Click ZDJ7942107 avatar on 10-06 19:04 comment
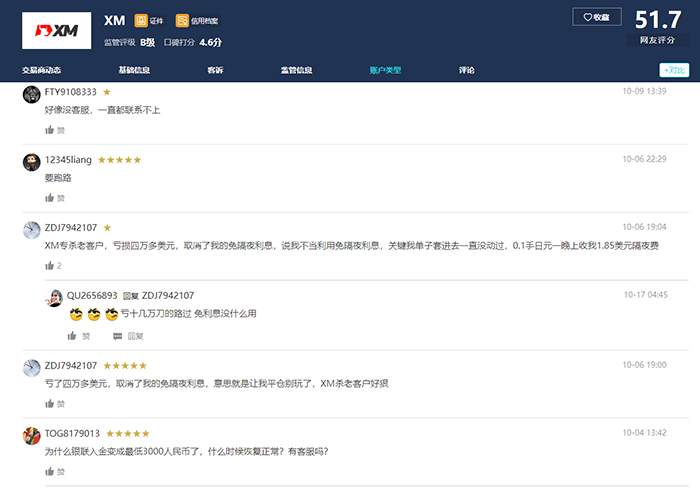The height and width of the screenshot is (489, 700). pyautogui.click(x=32, y=230)
